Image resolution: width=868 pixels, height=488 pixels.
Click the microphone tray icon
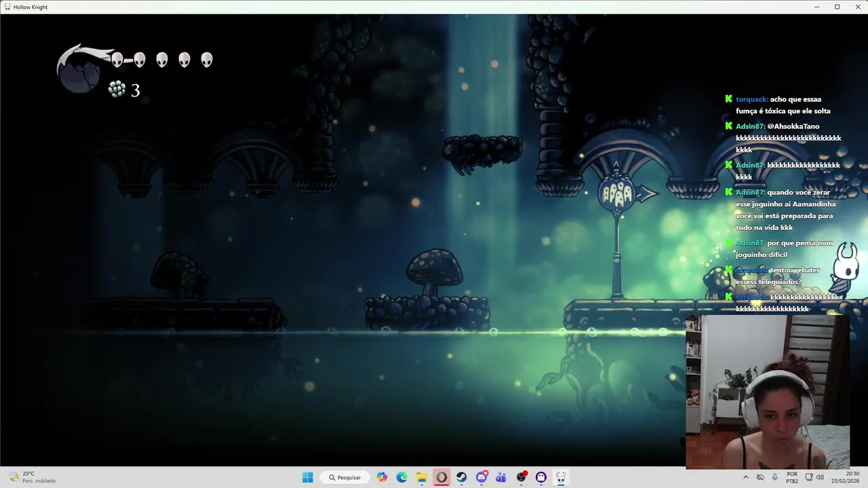(x=774, y=477)
